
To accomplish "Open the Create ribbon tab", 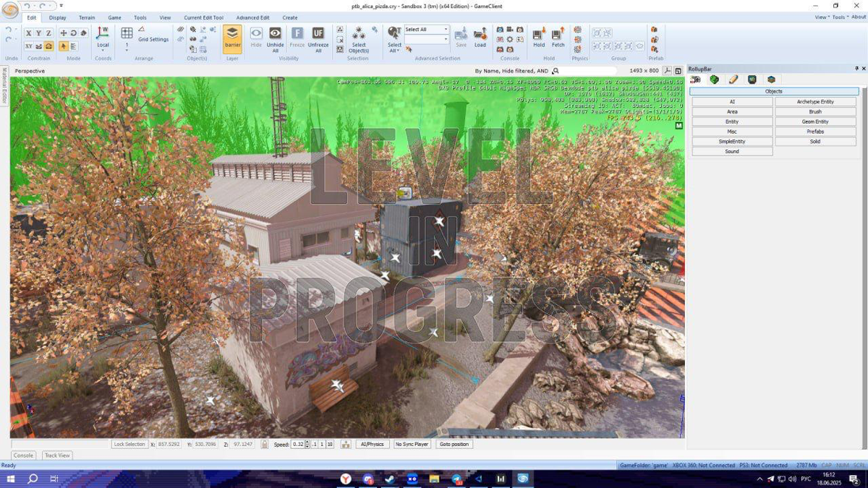I will (x=289, y=17).
